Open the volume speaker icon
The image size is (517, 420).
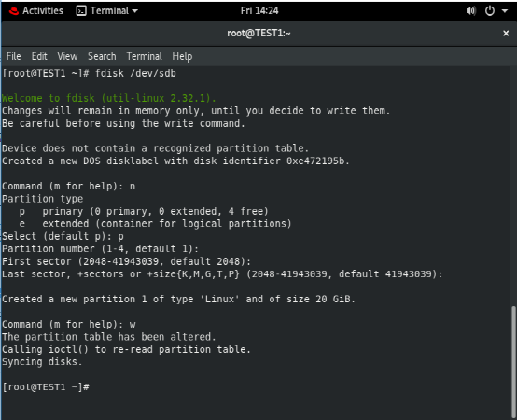click(x=471, y=11)
